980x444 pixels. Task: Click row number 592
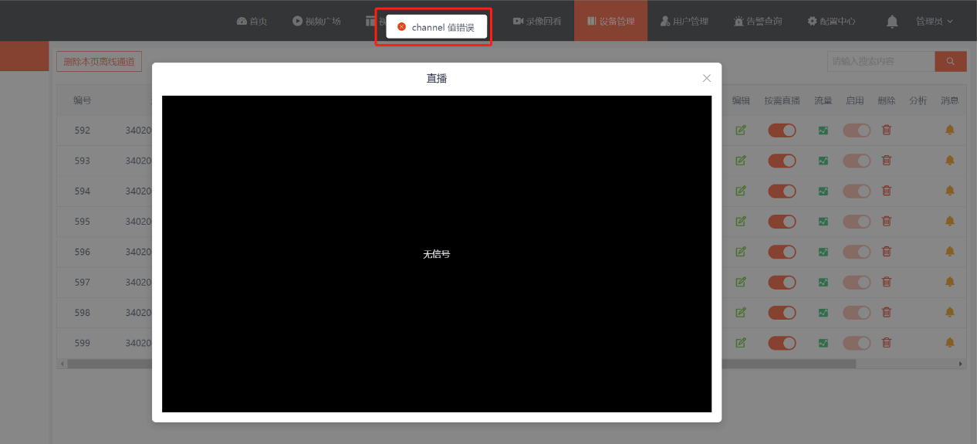pyautogui.click(x=83, y=130)
